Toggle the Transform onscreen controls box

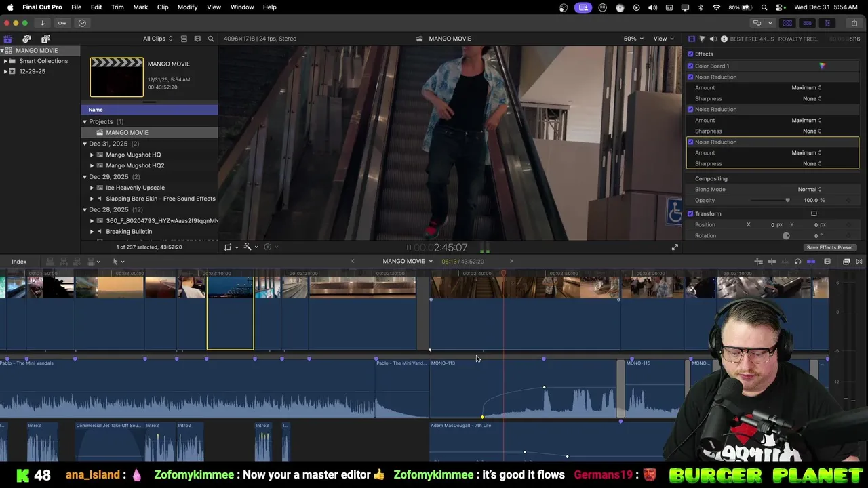814,213
